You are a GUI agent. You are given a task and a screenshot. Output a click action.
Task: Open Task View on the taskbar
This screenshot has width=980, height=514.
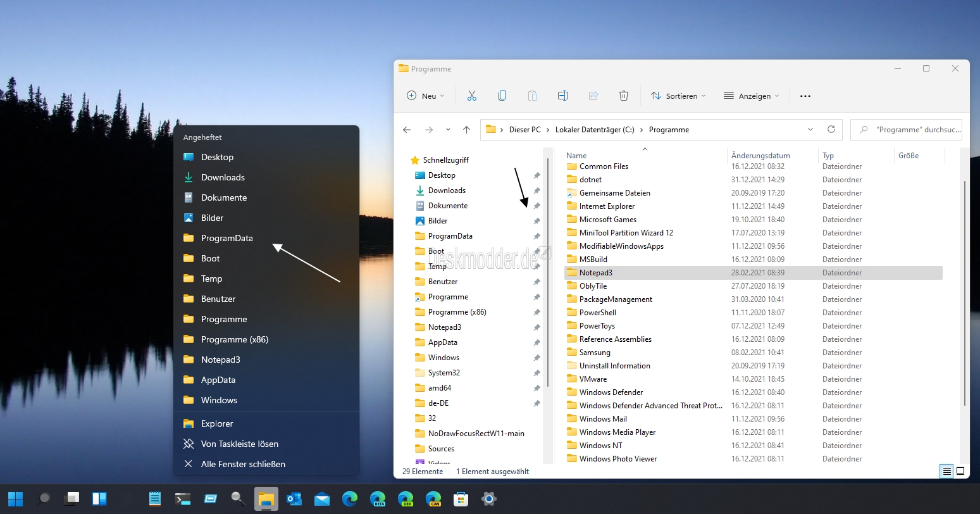click(71, 499)
